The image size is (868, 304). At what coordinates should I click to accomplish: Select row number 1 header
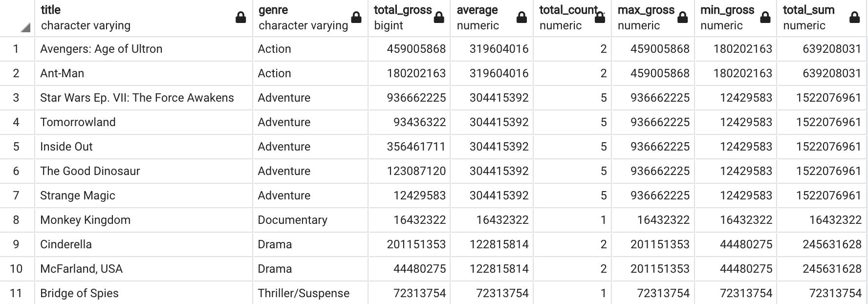(17, 49)
